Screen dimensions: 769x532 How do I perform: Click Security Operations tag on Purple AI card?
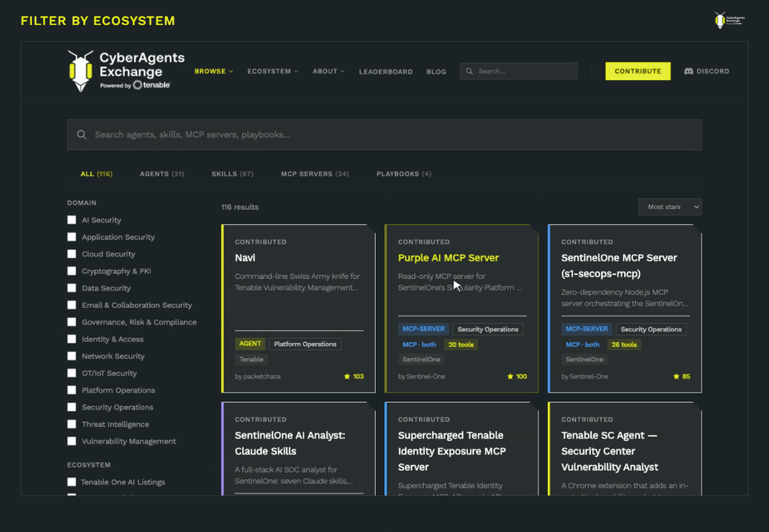[488, 329]
